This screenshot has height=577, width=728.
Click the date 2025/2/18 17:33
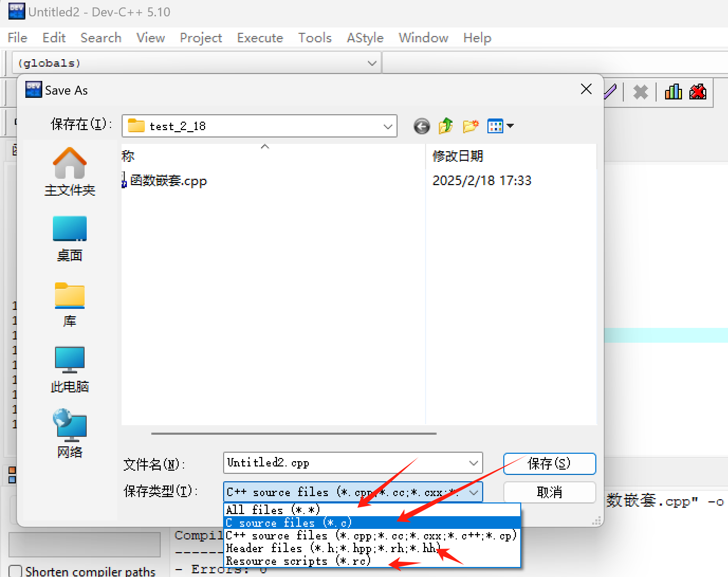482,181
